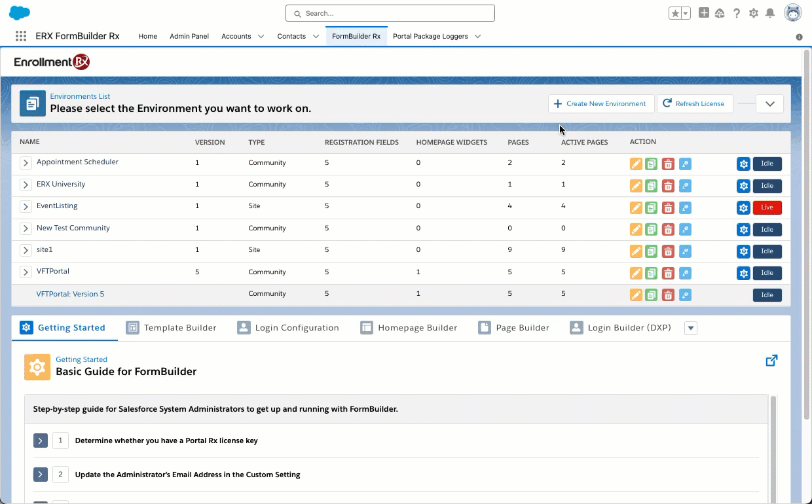Click the green clone icon for ERX University
The image size is (812, 504).
651,186
